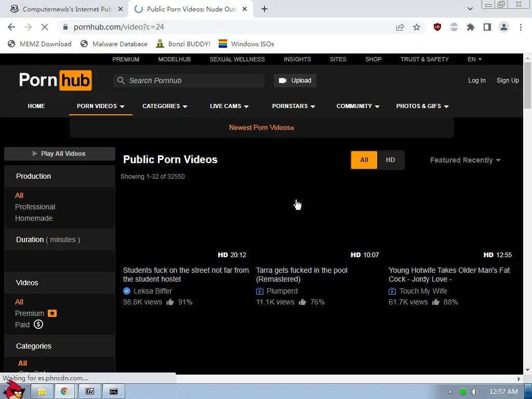The image size is (532, 399).
Task: Open the uBlock Origin extension icon
Action: [437, 27]
